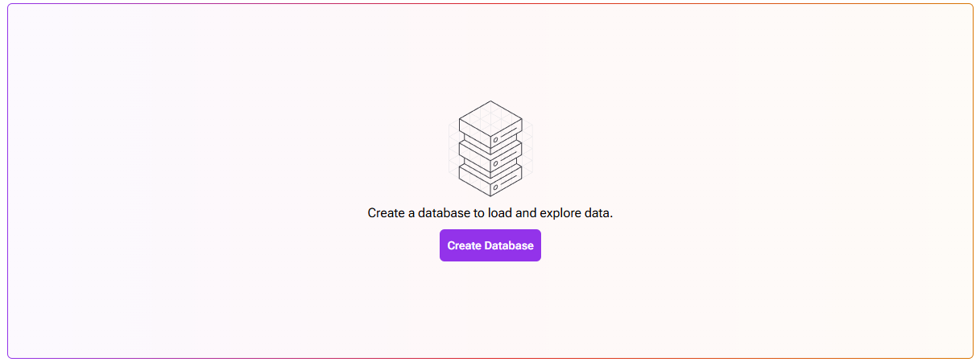Image resolution: width=980 pixels, height=362 pixels.
Task: Click the line slot on the middle server
Action: coord(509,156)
